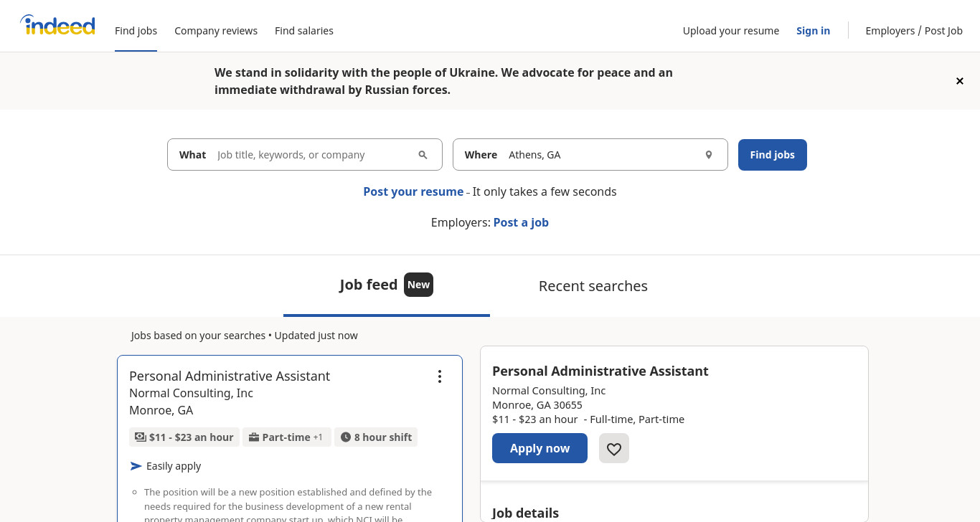
Task: Open the Employers / Post Job link
Action: pyautogui.click(x=914, y=31)
